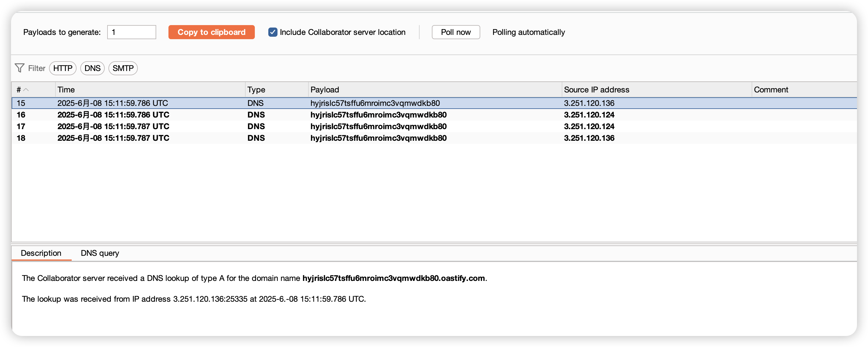Screen dimensions: 868x347
Task: Toggle the DNS filter chip
Action: click(x=92, y=68)
